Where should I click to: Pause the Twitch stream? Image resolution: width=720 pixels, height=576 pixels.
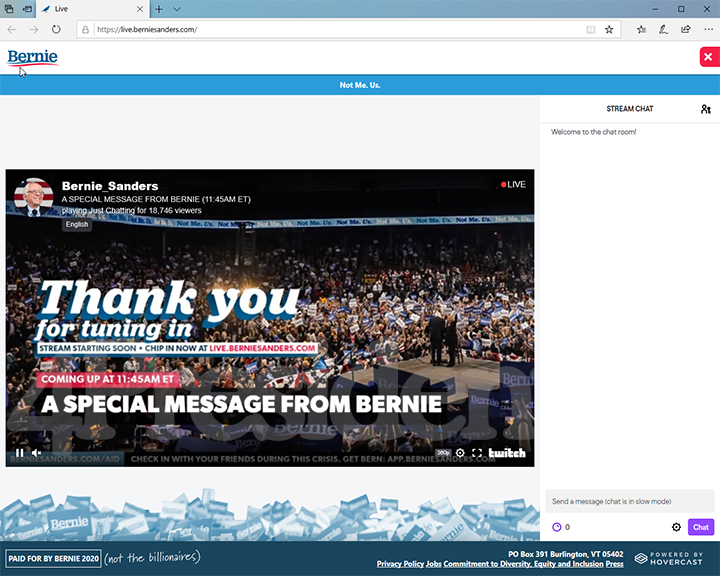pos(19,453)
